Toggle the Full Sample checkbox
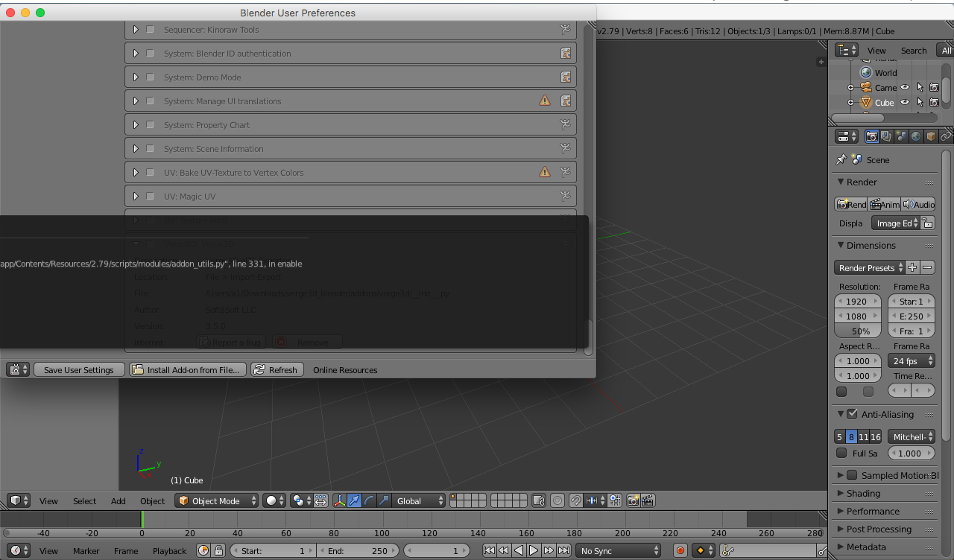Screen dimensions: 954x560 (841, 453)
